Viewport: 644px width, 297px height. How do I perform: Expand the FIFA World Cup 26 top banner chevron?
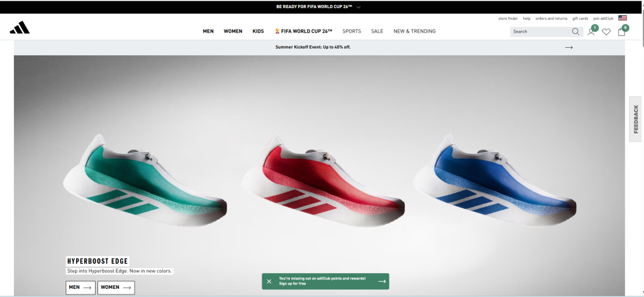(358, 7)
